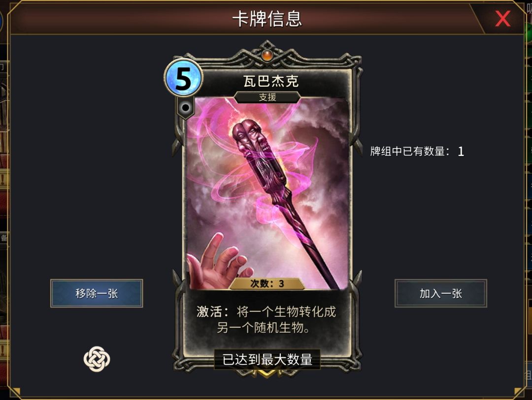Click the Celtic knot emblem icon
The width and height of the screenshot is (532, 400).
tap(97, 359)
